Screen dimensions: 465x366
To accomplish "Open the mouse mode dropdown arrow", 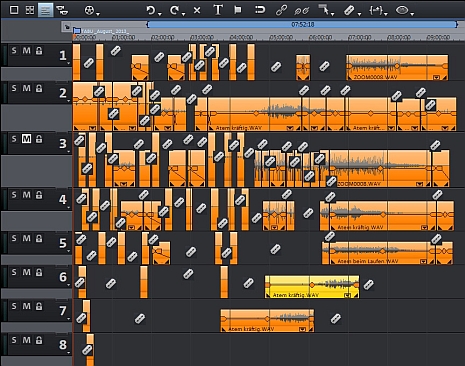I will (333, 14).
